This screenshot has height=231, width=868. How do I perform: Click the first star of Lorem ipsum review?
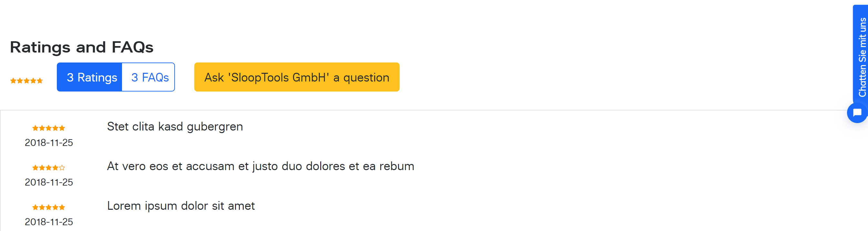coord(36,207)
